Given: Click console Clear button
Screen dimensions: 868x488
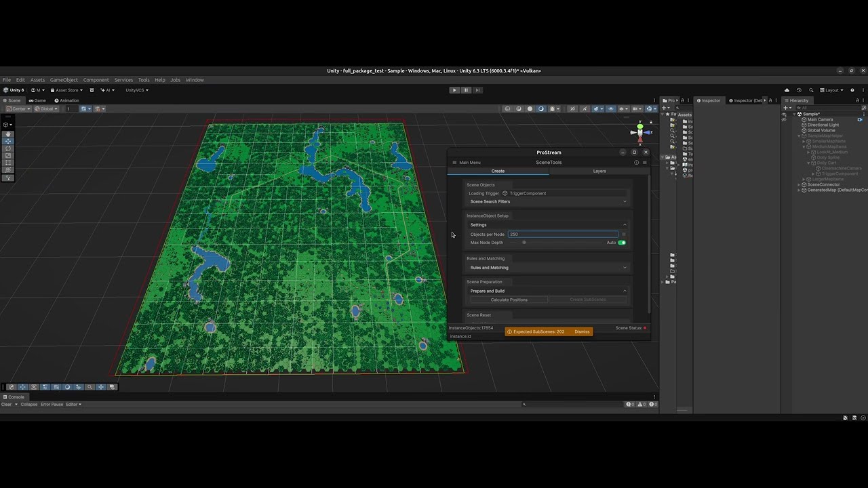Looking at the screenshot, I should click(x=7, y=405).
